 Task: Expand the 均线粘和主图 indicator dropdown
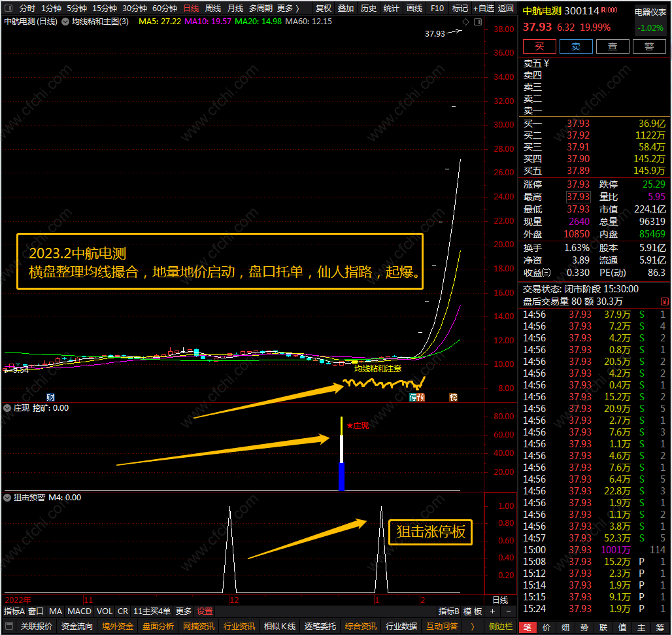click(65, 22)
